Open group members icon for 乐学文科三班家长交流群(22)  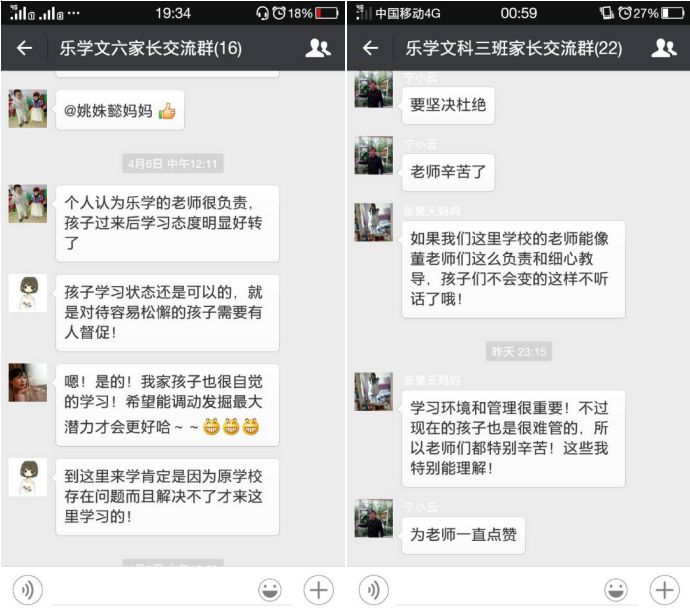click(x=664, y=48)
